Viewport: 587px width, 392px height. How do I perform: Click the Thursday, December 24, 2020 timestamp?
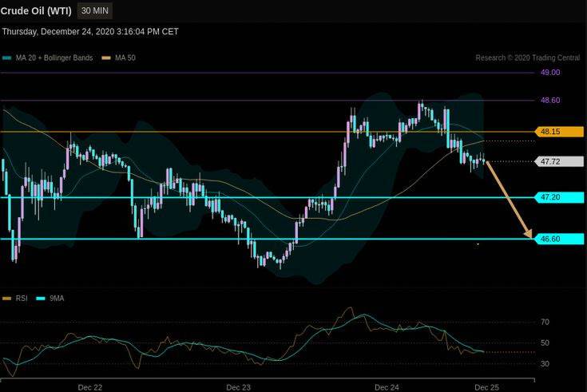click(90, 32)
